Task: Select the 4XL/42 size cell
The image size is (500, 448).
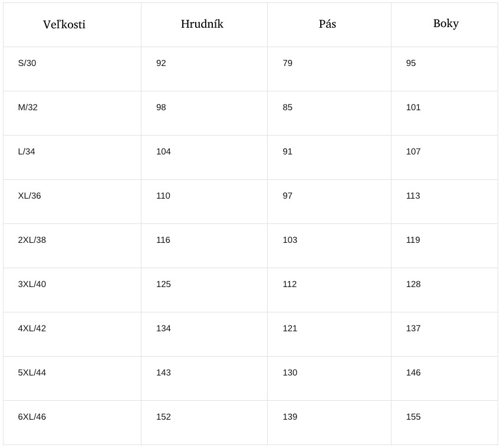Action: click(x=72, y=334)
